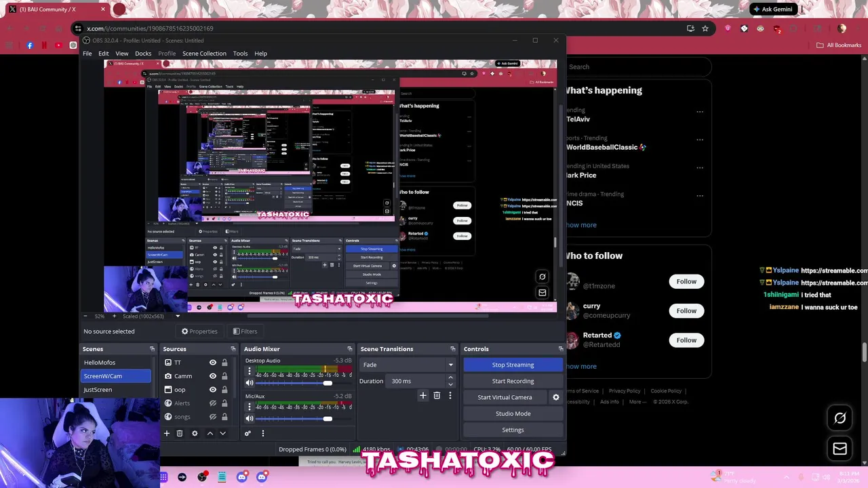Open transition properties three-dot menu
868x488 pixels.
pyautogui.click(x=450, y=395)
